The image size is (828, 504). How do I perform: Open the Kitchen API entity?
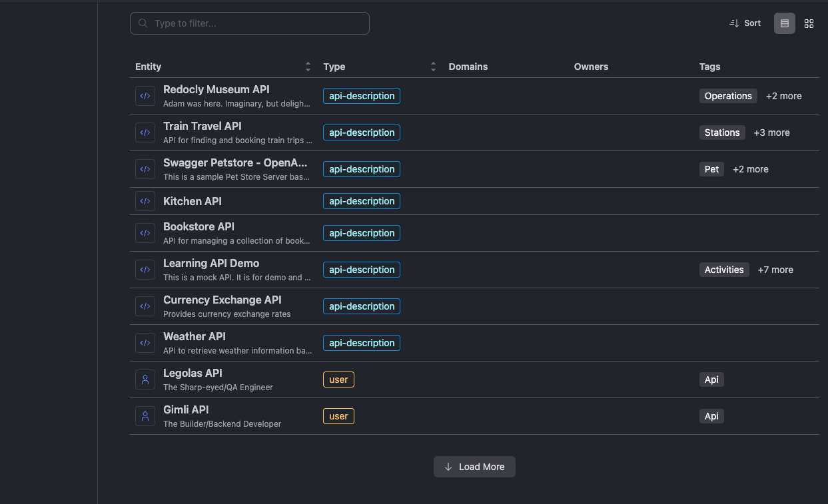193,201
